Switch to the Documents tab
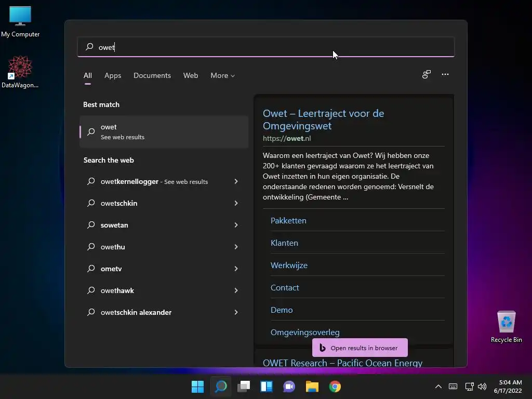532x399 pixels. (152, 76)
